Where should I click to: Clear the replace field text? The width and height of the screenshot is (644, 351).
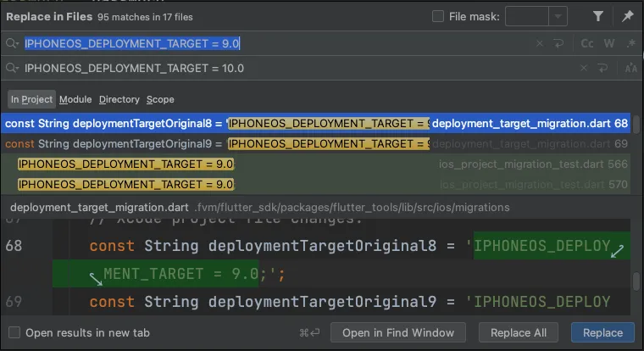point(584,68)
